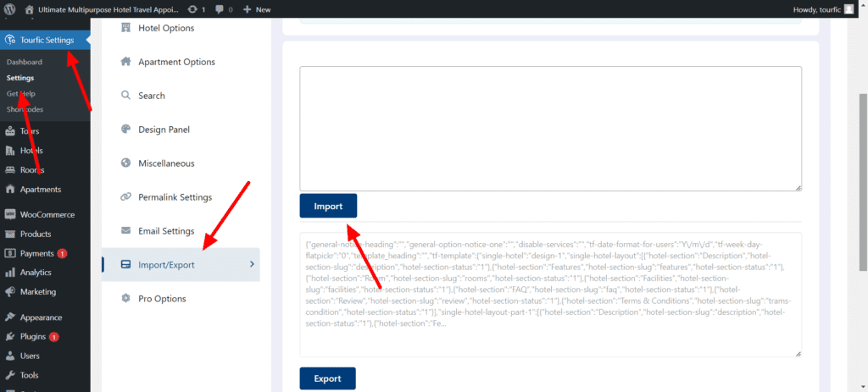The height and width of the screenshot is (392, 868).
Task: Switch to the Apartment Options tab
Action: click(x=176, y=62)
